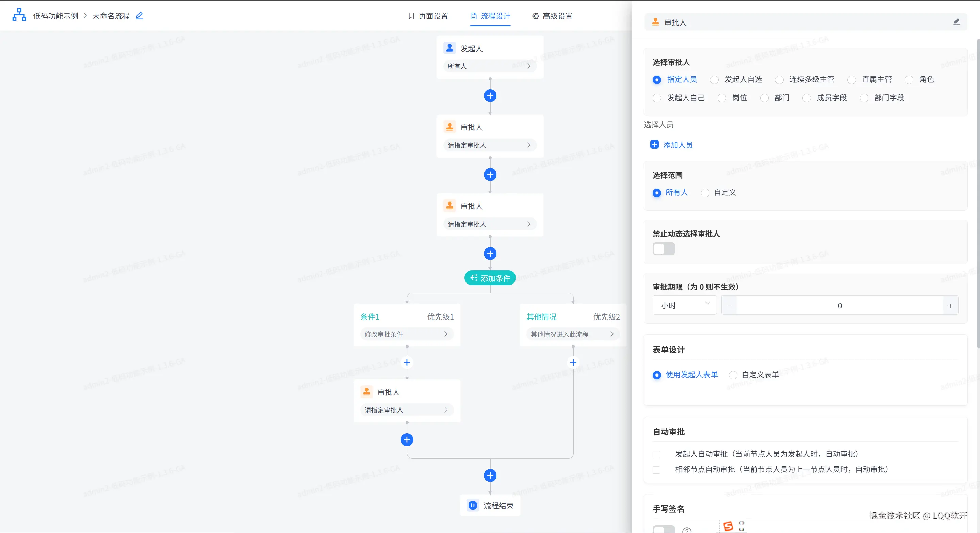Click the small plus under 其他情况 branch
Viewport: 980px width, 533px height.
click(x=573, y=362)
